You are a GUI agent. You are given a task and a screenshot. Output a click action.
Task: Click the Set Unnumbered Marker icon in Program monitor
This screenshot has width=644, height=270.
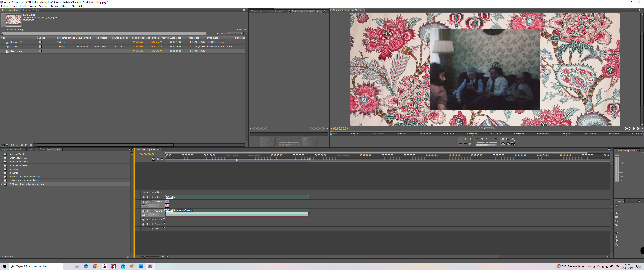(x=470, y=139)
